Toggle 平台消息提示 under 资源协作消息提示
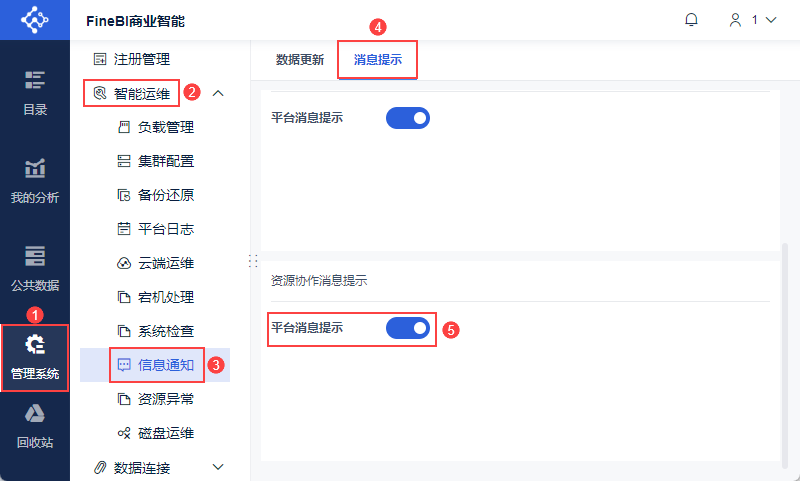This screenshot has height=481, width=800. point(407,328)
